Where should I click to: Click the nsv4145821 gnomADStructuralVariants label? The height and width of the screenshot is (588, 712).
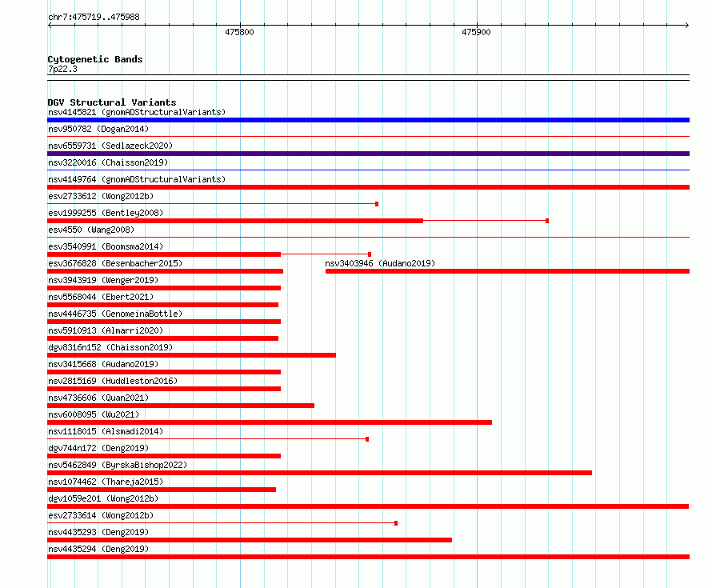pos(137,112)
